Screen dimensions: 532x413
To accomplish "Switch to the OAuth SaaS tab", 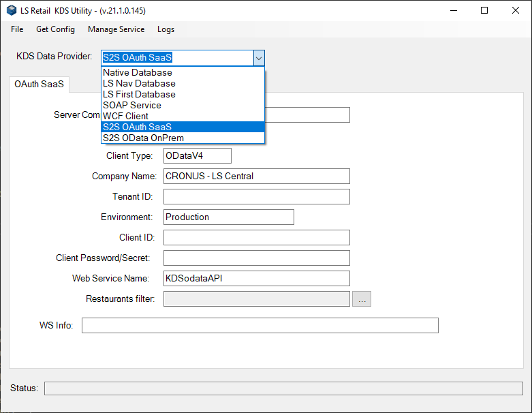I will [39, 85].
